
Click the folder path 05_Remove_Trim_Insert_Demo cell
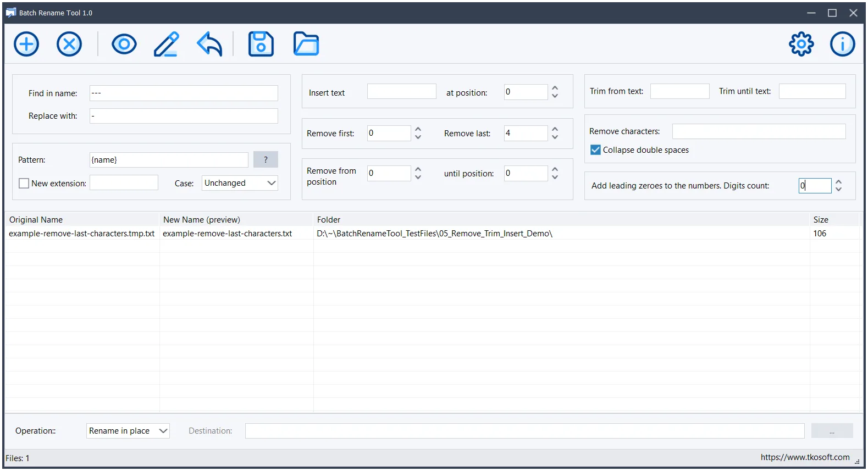pos(434,234)
